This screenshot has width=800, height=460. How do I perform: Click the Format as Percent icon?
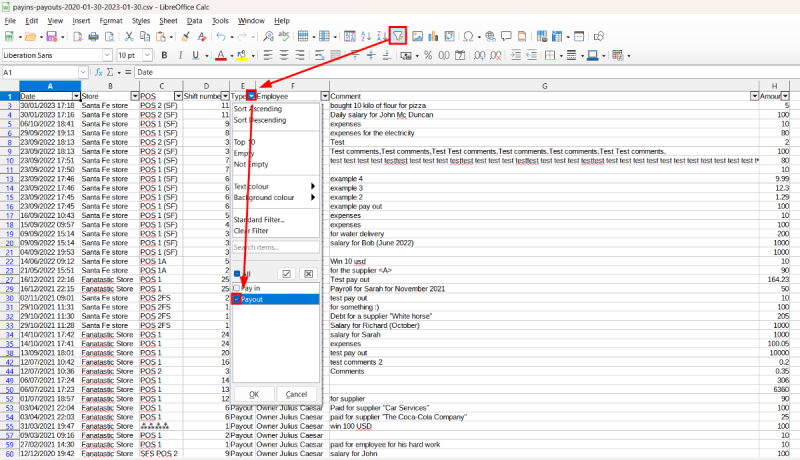(x=428, y=54)
